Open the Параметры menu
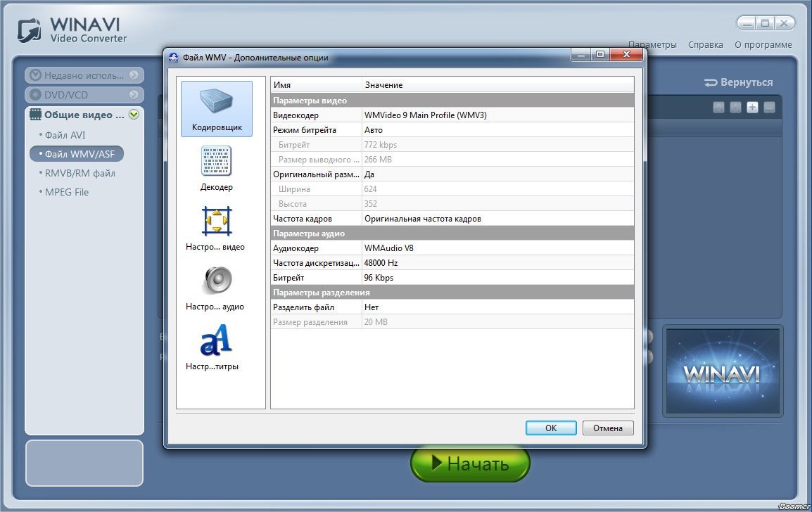 tap(652, 44)
